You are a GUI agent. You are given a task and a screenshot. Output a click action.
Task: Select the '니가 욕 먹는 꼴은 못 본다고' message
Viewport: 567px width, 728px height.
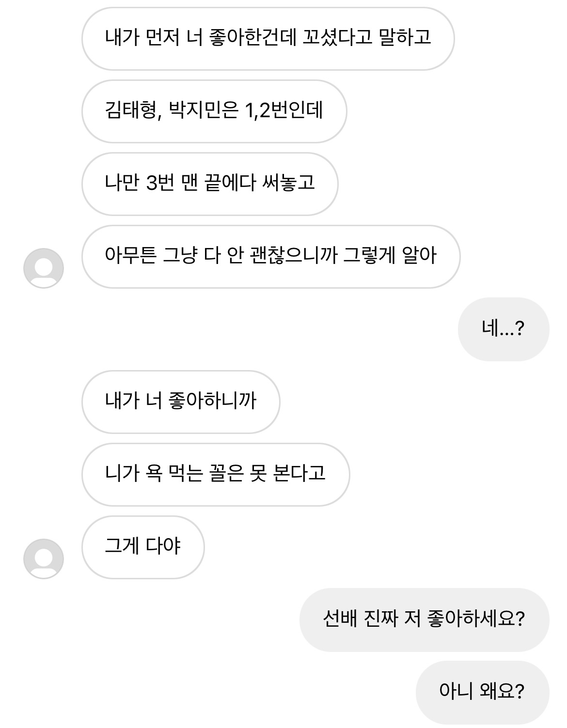[x=215, y=475]
